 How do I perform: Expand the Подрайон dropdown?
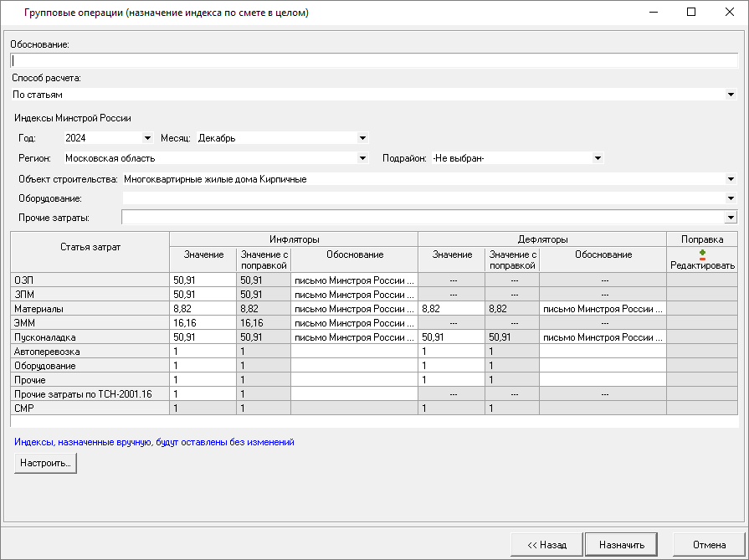pos(598,158)
